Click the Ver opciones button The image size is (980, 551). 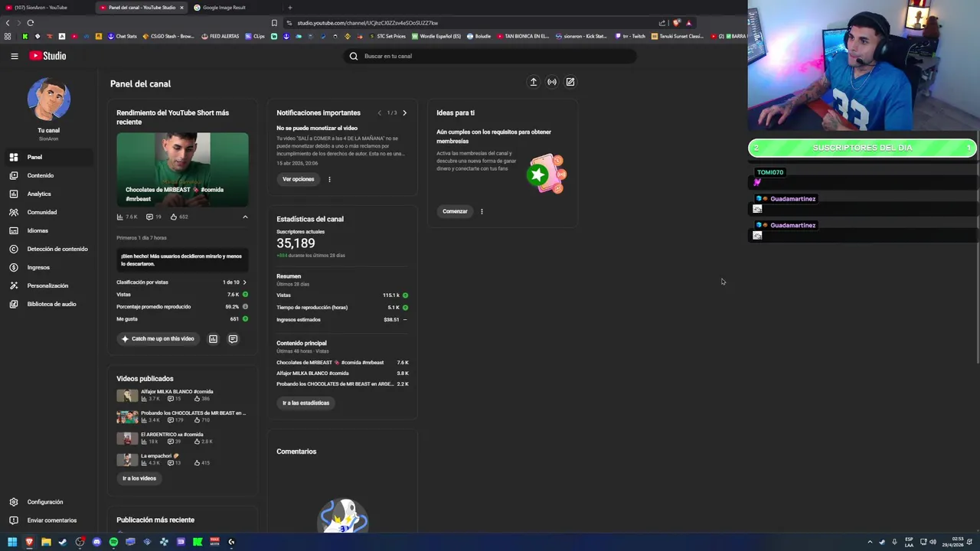click(298, 179)
